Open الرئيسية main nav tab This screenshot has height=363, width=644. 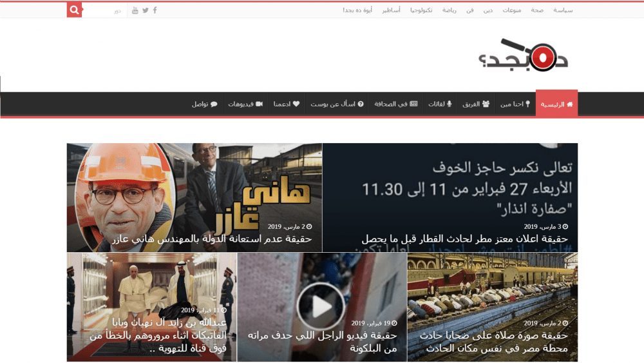pyautogui.click(x=556, y=104)
